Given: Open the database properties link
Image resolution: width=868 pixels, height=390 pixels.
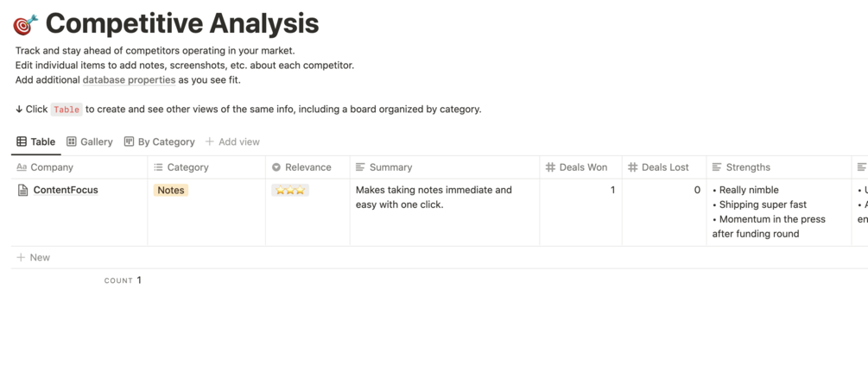Looking at the screenshot, I should (129, 80).
